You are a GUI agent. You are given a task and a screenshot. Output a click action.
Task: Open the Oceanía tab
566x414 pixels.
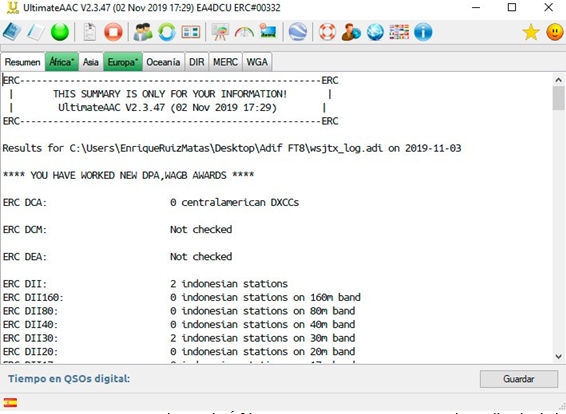pos(163,62)
